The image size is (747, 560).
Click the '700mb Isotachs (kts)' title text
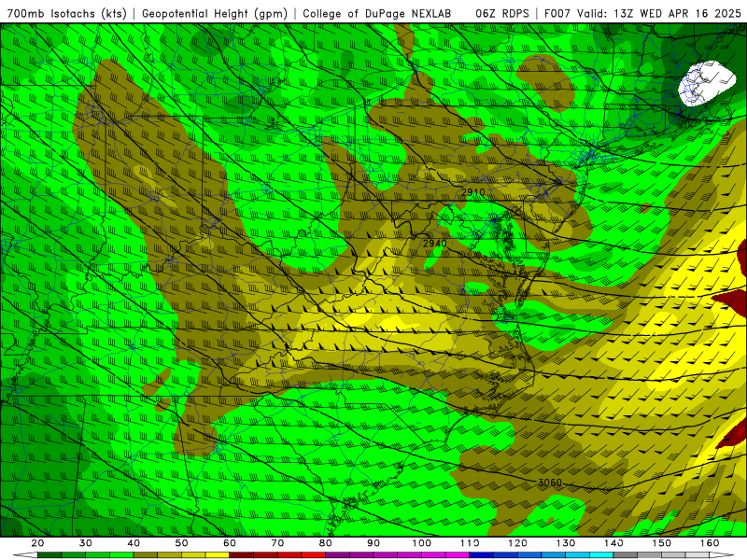pos(66,13)
